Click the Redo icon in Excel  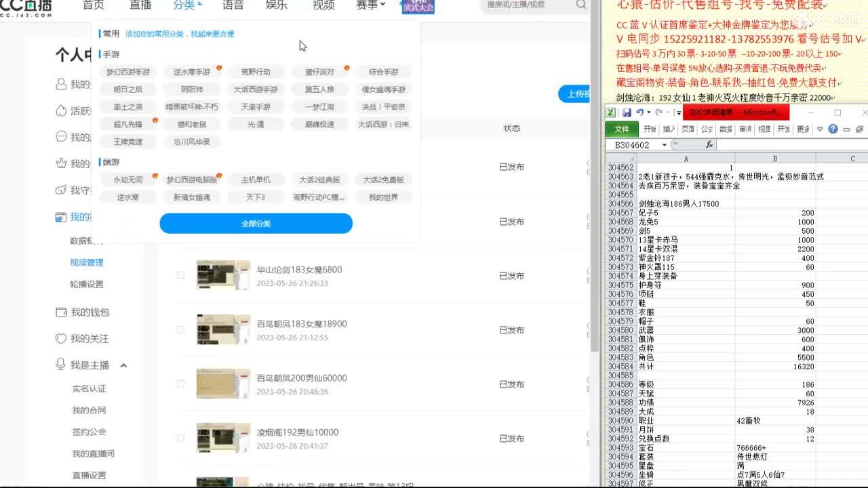[659, 113]
